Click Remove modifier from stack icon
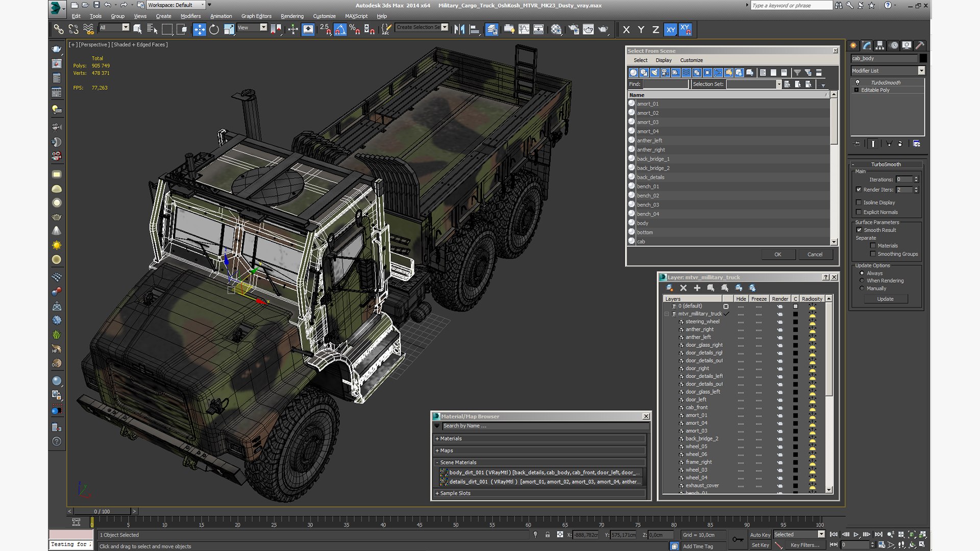This screenshot has height=551, width=980. point(900,144)
